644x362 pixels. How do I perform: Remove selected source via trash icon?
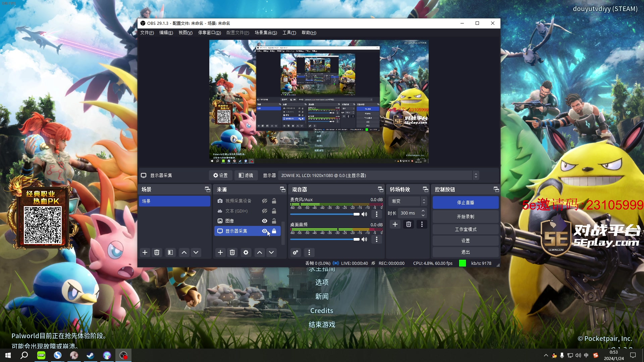[232, 252]
